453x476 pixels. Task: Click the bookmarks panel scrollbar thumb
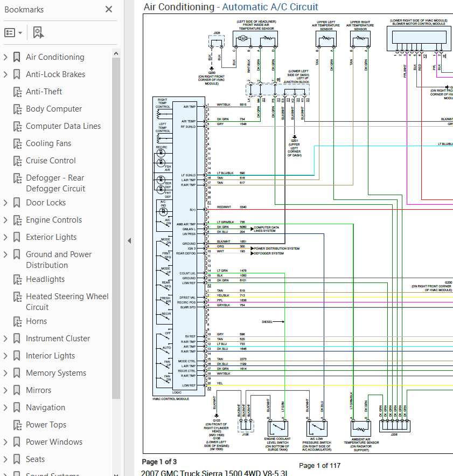click(x=116, y=227)
